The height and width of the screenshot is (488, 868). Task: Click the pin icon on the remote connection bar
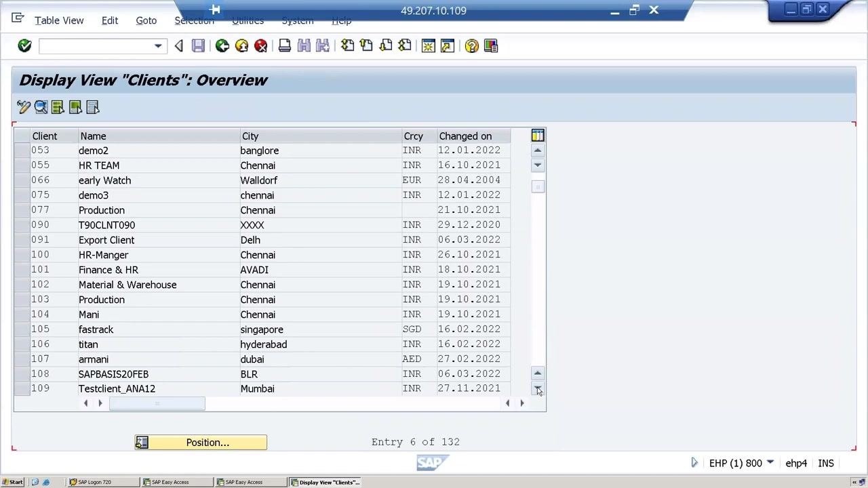point(215,9)
